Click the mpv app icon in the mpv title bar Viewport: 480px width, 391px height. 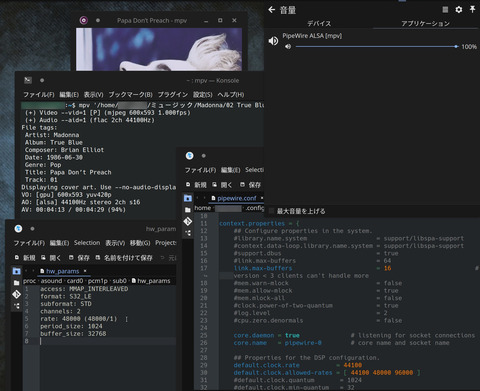(84, 20)
